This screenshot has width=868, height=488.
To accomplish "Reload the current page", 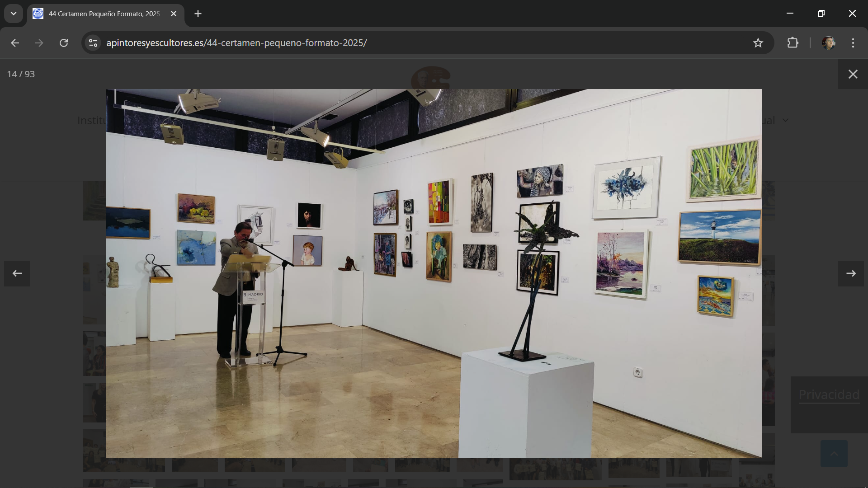I will pos(64,43).
